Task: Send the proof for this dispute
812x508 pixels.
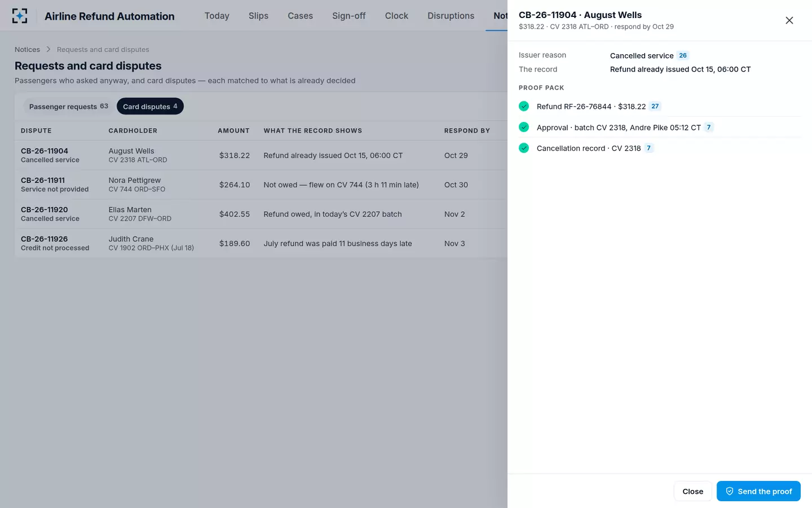Action: [758, 491]
